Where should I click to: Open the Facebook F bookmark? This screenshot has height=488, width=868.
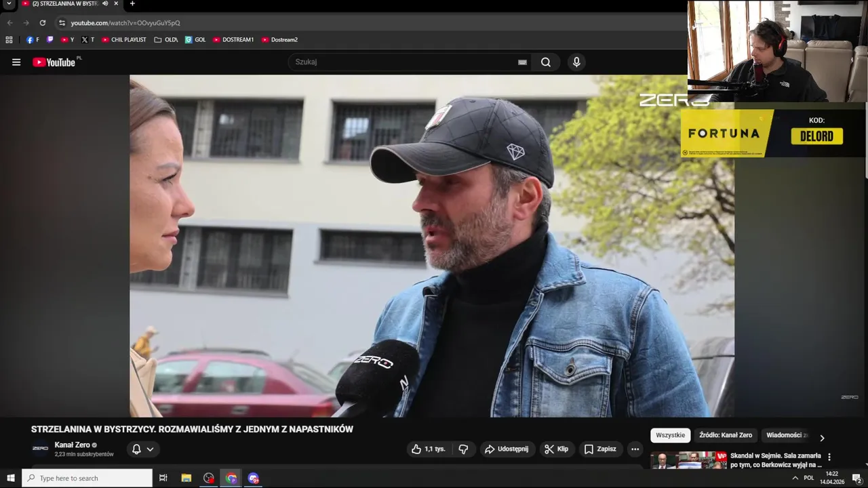[x=33, y=40]
